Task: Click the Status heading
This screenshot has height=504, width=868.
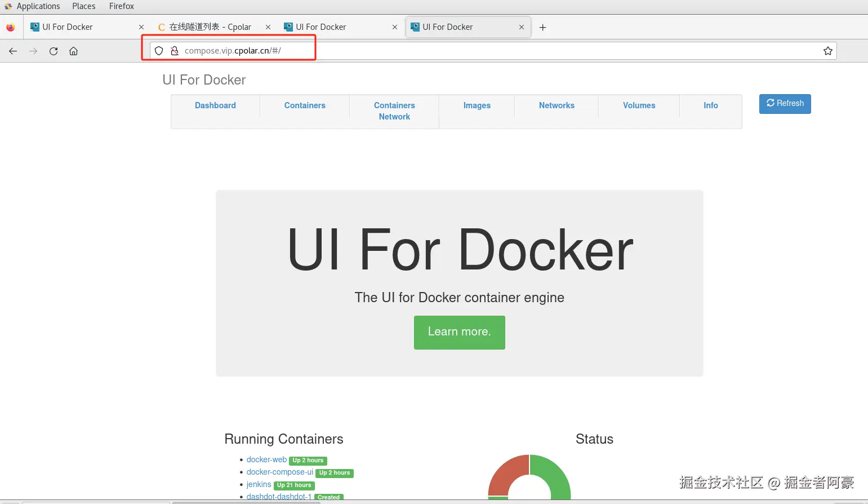Action: [594, 439]
